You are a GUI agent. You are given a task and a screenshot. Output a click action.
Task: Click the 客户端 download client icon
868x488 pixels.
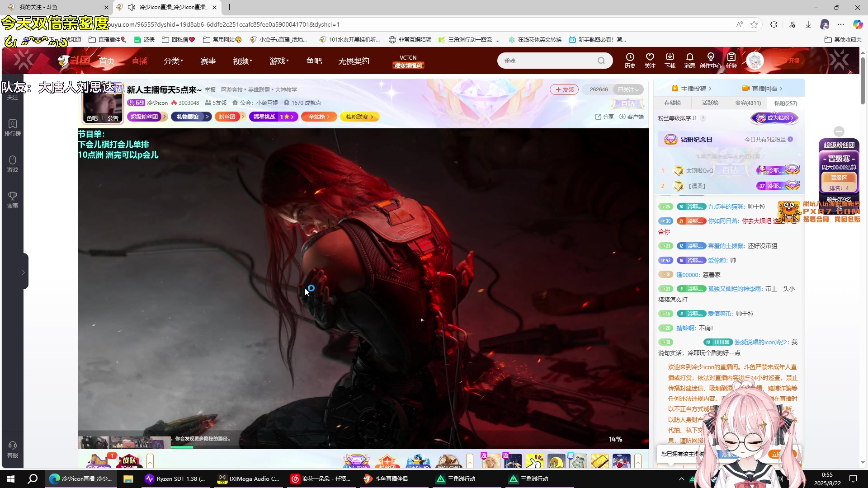[632, 117]
